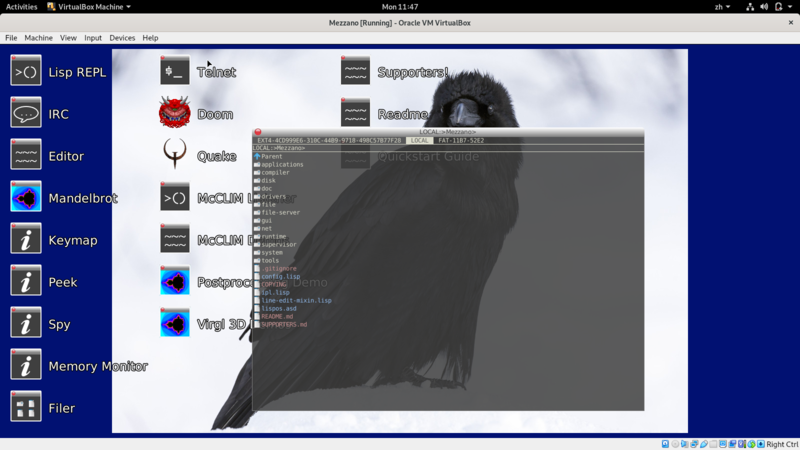
Task: Switch to the EXT4-4CD999E6 filesystem tab
Action: point(329,140)
